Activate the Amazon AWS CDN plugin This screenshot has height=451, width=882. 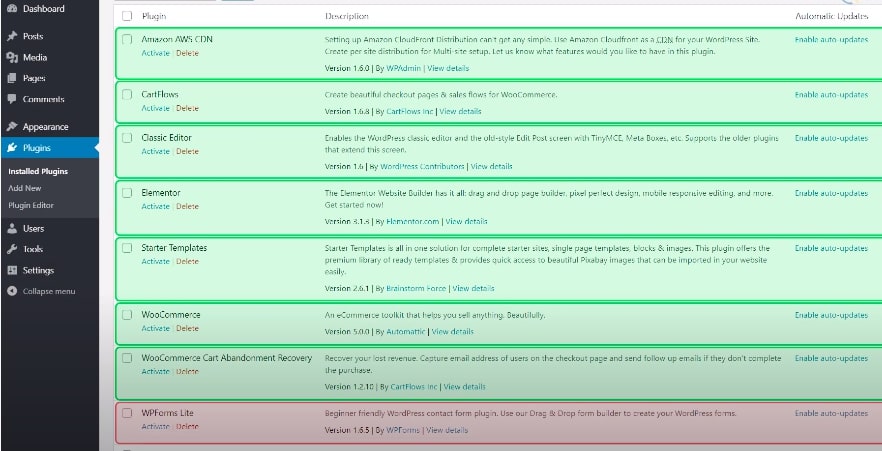155,53
